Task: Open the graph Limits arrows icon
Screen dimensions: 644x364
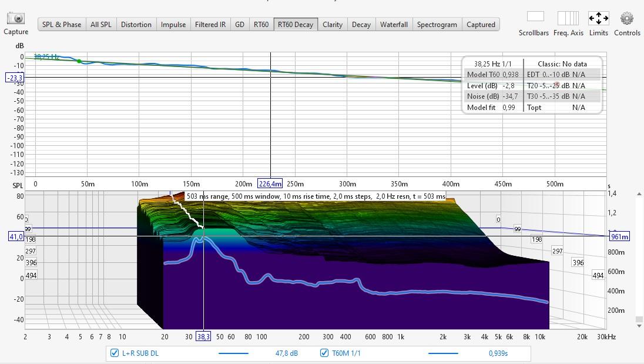Action: (x=598, y=18)
